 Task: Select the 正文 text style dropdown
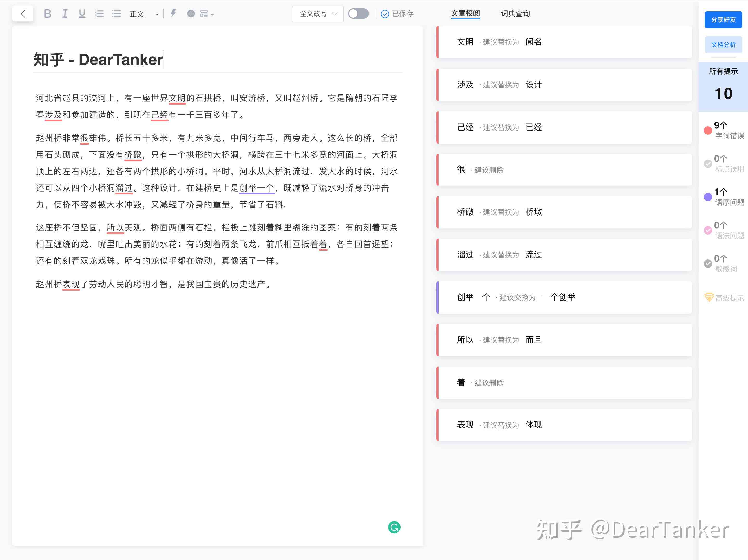(x=144, y=13)
